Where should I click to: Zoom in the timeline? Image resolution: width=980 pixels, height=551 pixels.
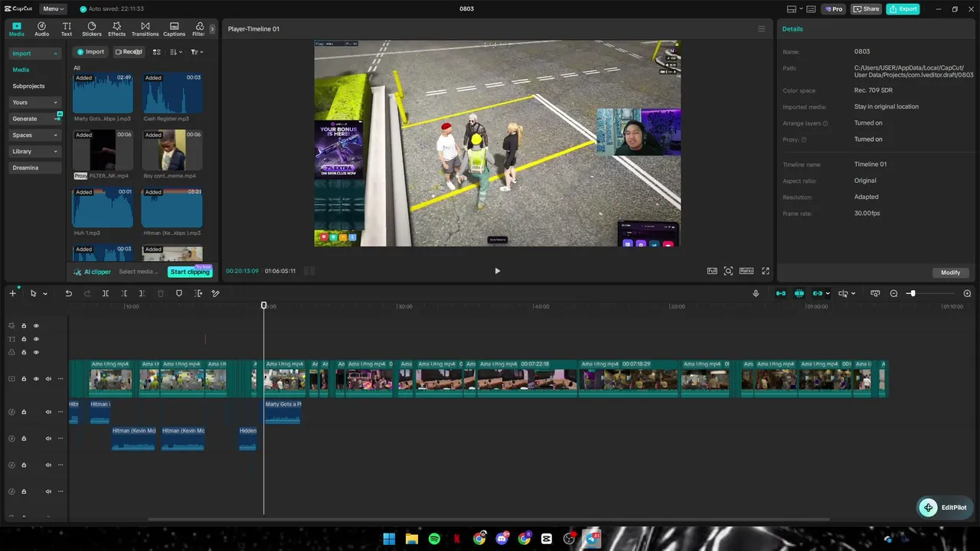pyautogui.click(x=967, y=293)
